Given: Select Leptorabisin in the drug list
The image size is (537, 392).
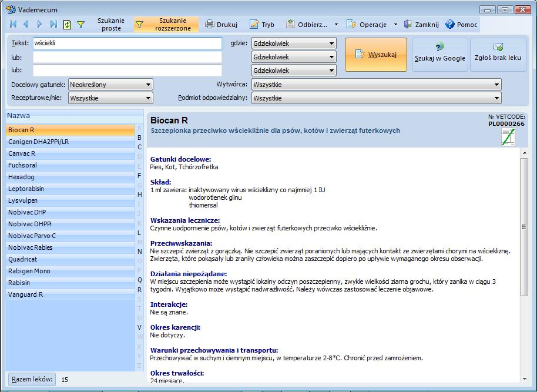Looking at the screenshot, I should (x=70, y=189).
